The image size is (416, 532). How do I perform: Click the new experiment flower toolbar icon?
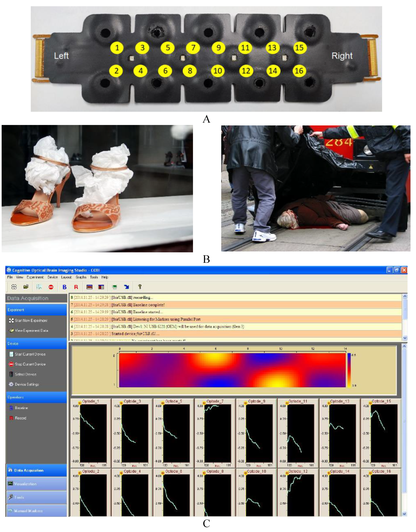(14, 287)
